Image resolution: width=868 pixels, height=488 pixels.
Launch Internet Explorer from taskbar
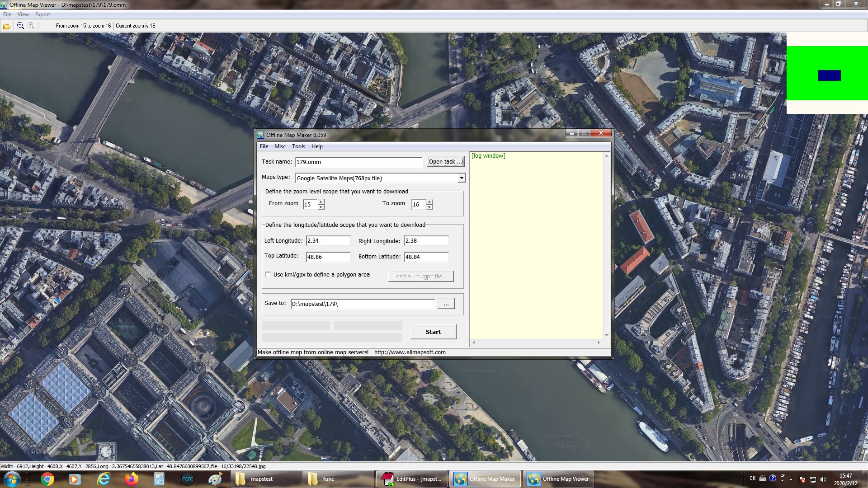click(104, 479)
